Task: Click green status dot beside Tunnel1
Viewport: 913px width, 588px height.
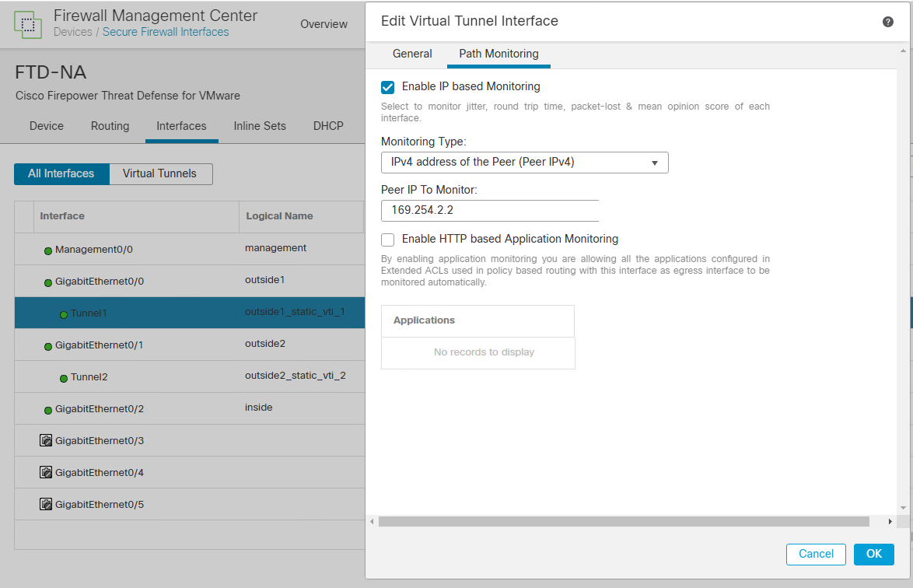Action: pos(64,314)
